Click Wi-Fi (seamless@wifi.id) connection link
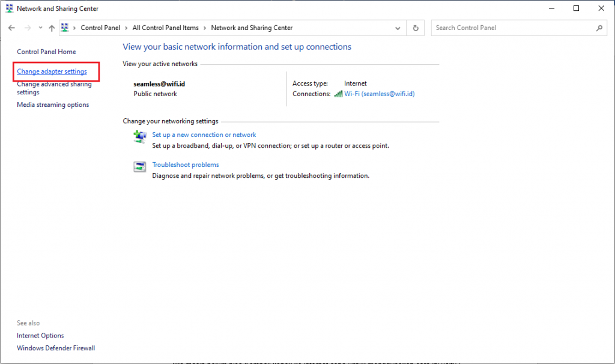The width and height of the screenshot is (615, 364). [x=379, y=94]
